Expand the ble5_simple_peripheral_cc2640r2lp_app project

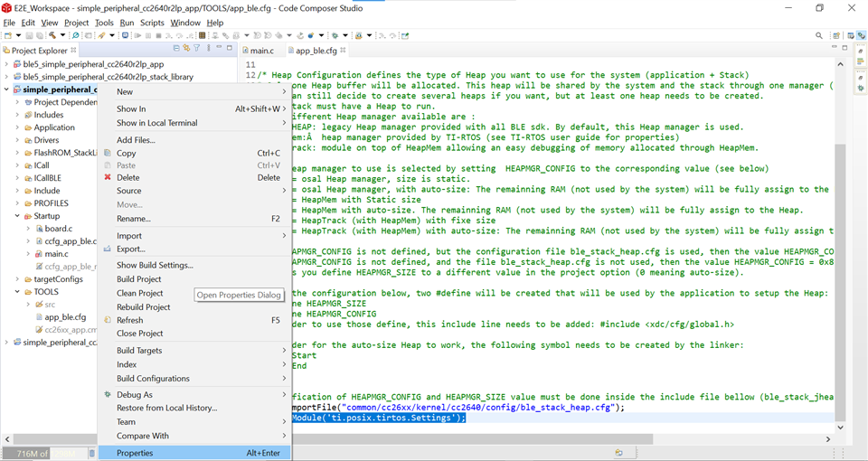pyautogui.click(x=6, y=64)
